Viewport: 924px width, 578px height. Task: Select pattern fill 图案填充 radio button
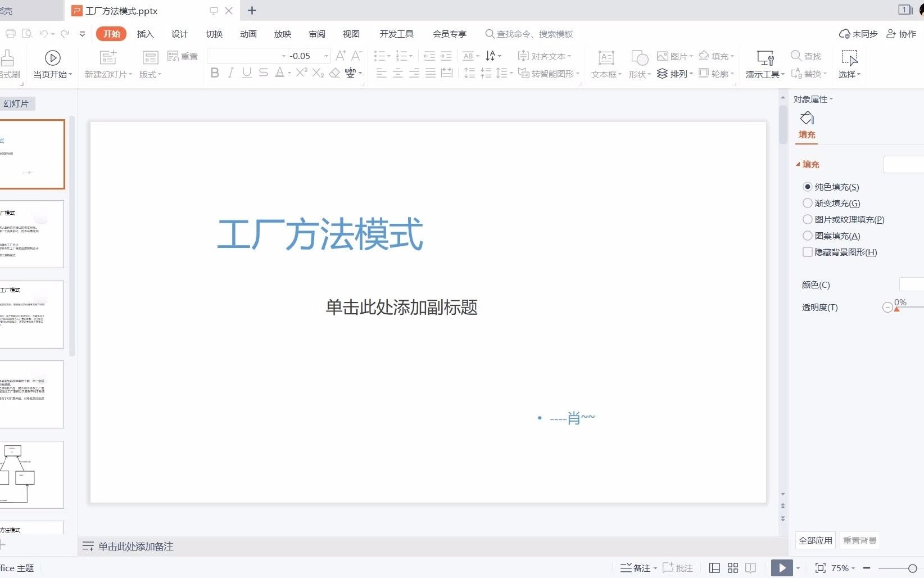808,236
